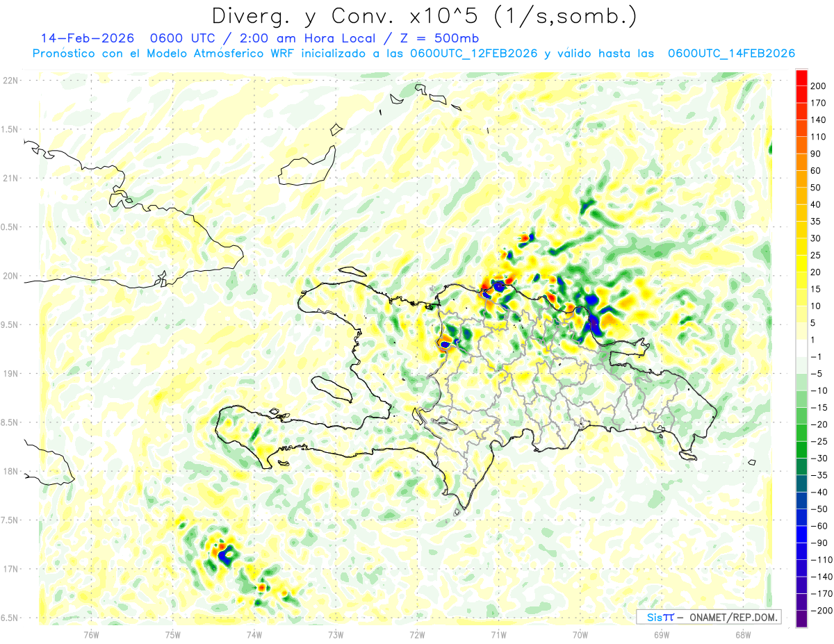This screenshot has height=644, width=834.
Task: Click the '-20' color bar value
Action: (819, 424)
